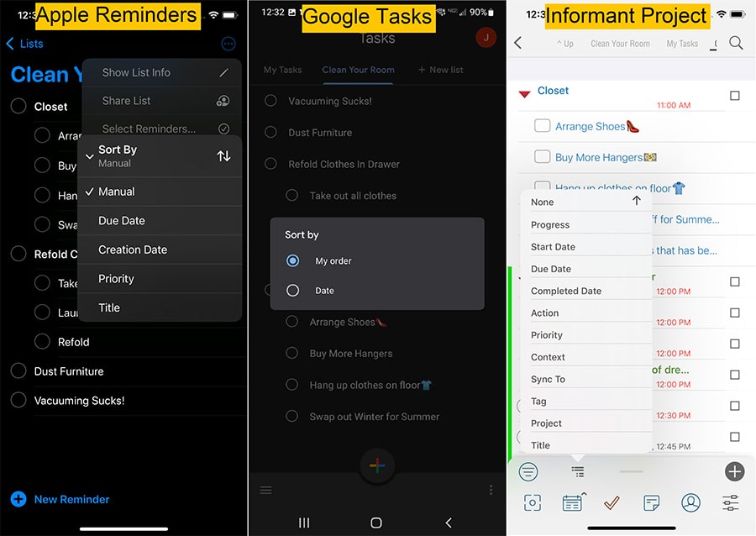Screen dimensions: 756x536
Task: Tap the indented list sort icon in Informant
Action: click(x=578, y=471)
